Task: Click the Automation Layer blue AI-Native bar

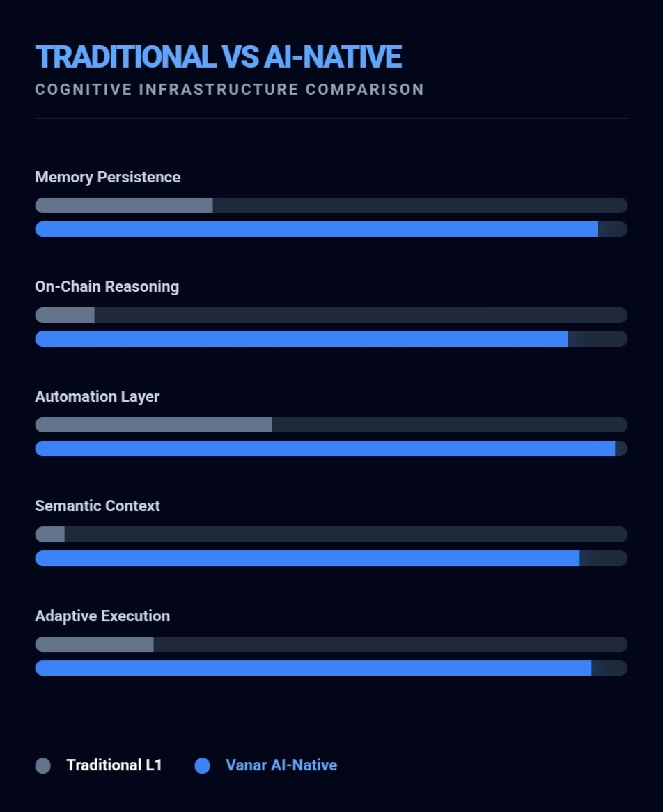Action: tap(325, 448)
